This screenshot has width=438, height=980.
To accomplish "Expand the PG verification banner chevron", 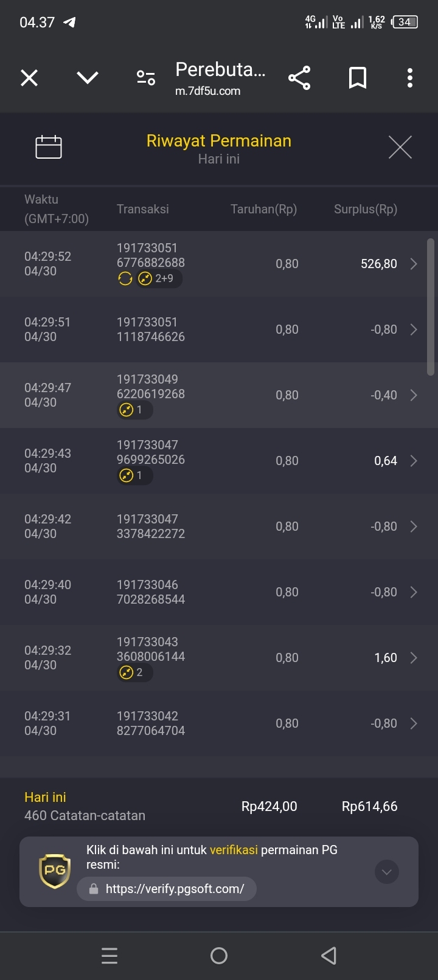I will [387, 872].
